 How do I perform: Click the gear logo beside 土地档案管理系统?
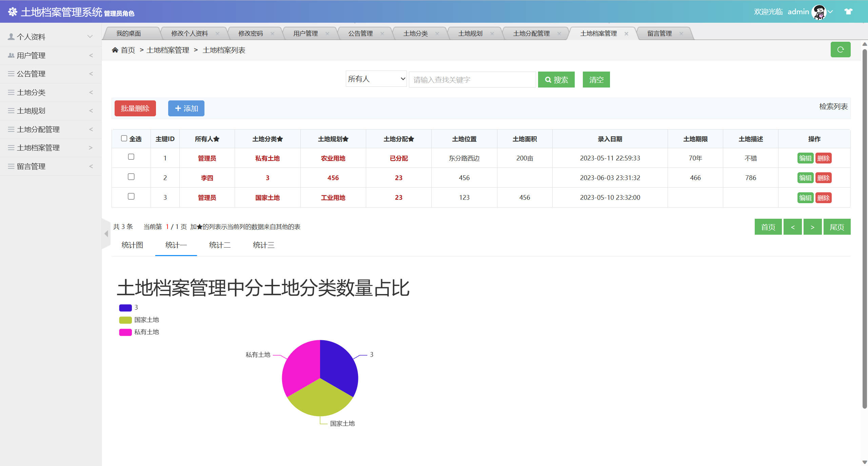coord(13,11)
